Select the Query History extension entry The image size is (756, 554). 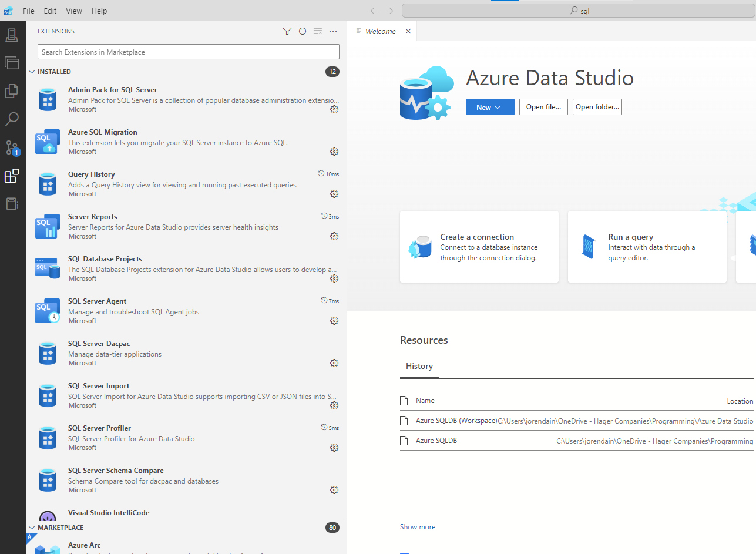point(186,184)
